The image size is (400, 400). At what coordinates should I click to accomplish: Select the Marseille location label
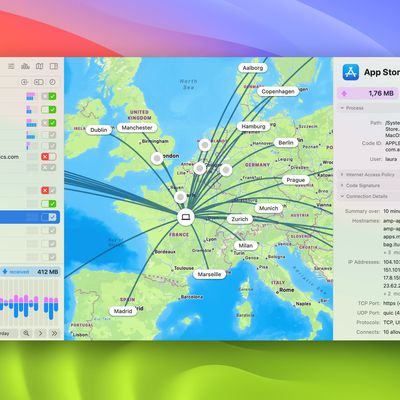click(x=209, y=274)
